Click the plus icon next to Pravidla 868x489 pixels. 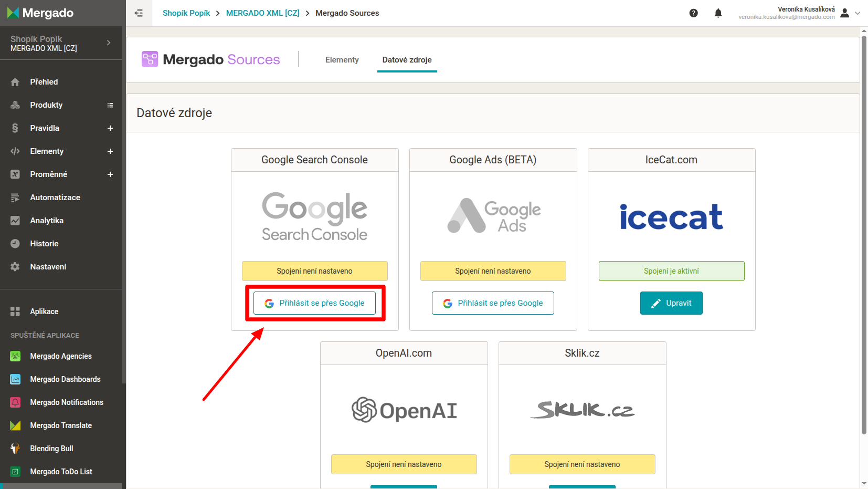pos(110,128)
